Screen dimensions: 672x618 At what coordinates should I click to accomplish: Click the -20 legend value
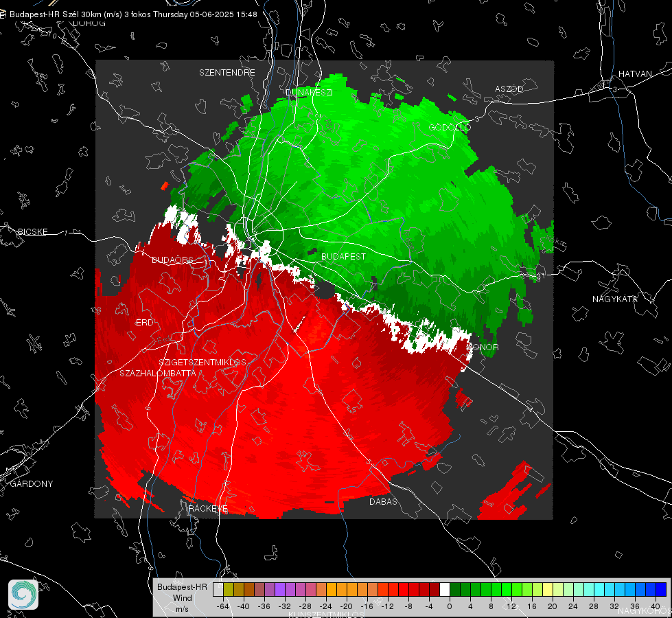pos(346,606)
